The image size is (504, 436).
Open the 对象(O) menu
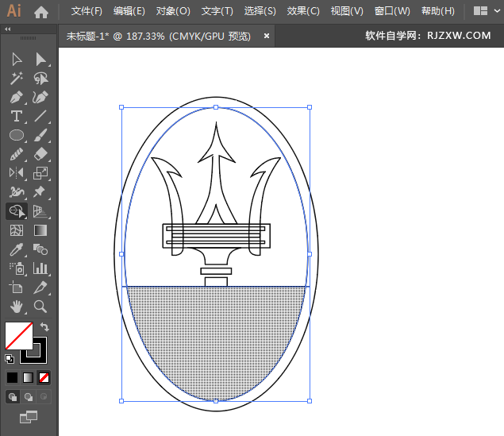point(173,11)
